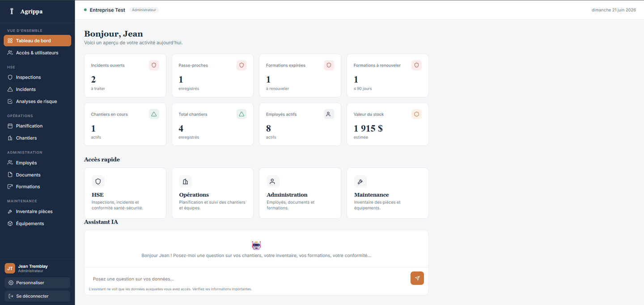The width and height of the screenshot is (644, 305).
Task: Navigate to Incidents in the sidebar
Action: coord(37,89)
